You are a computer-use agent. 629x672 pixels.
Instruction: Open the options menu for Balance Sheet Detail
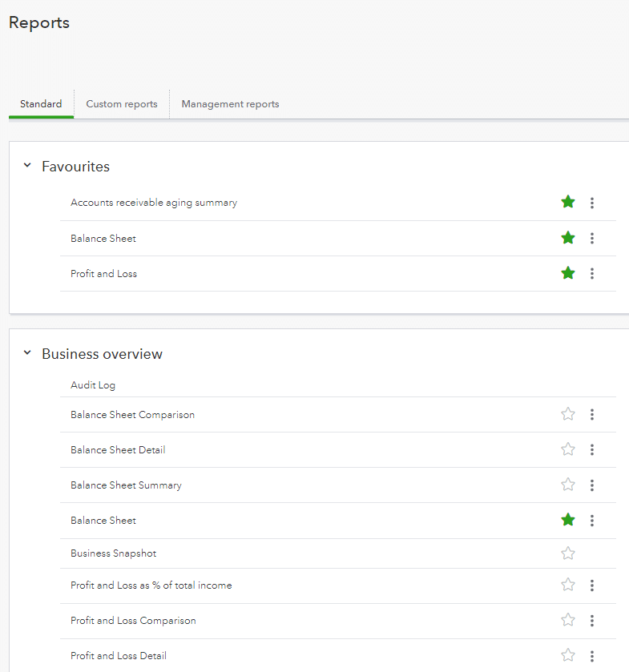pos(592,449)
